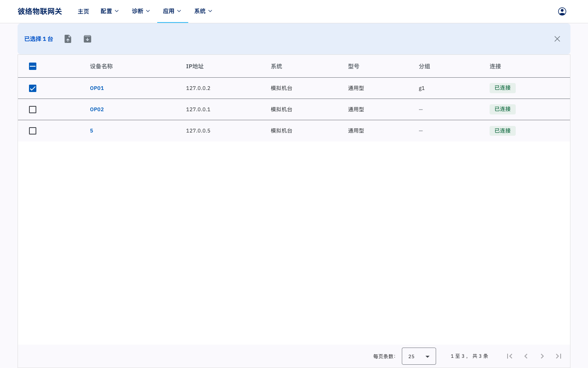The height and width of the screenshot is (368, 588).
Task: Click 通用型 in the OP02 row
Action: [x=356, y=110]
